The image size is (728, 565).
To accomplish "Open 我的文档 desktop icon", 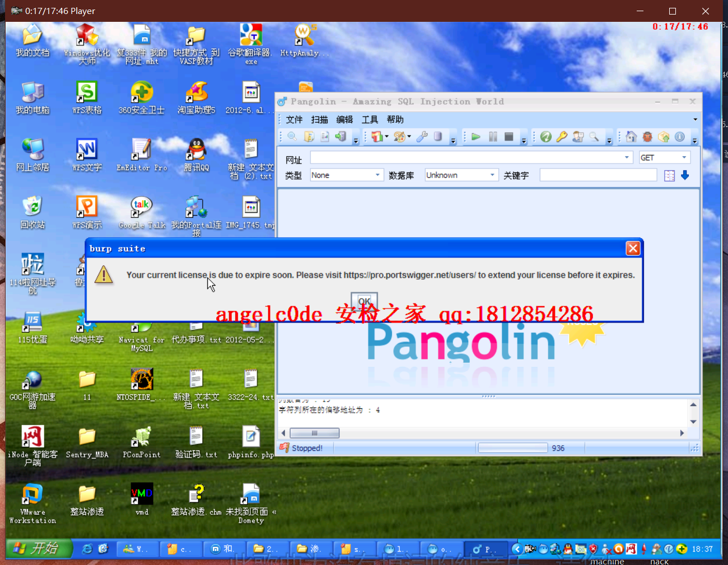I will click(x=32, y=41).
